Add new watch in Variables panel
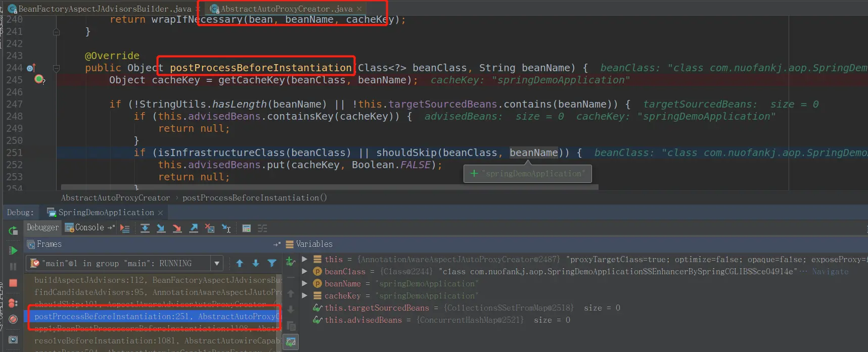This screenshot has height=352, width=868. click(x=291, y=261)
